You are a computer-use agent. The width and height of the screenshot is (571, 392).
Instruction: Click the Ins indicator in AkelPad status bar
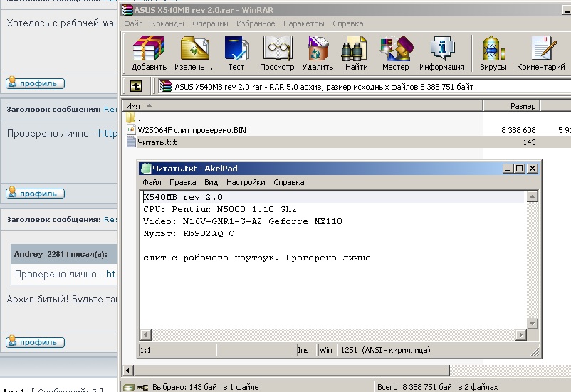(x=306, y=350)
